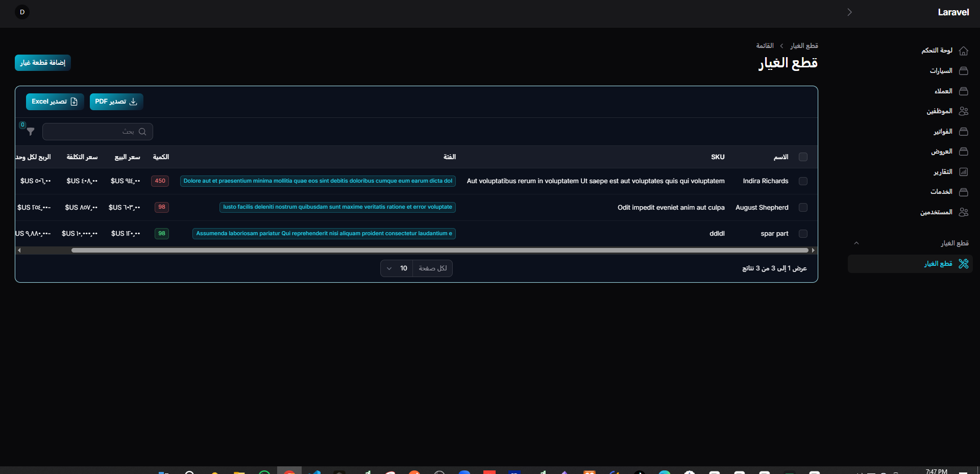Open the table filter funnel icon
The width and height of the screenshot is (980, 474).
[x=31, y=132]
